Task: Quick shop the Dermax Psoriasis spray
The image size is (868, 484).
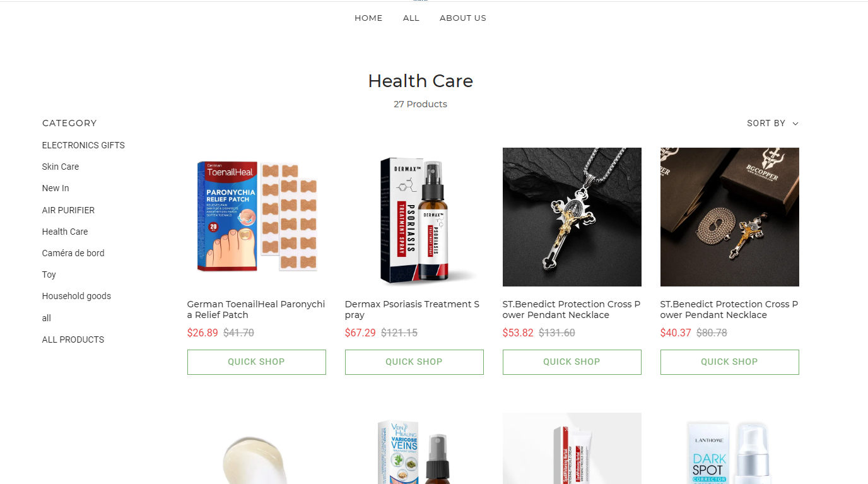Action: click(414, 362)
